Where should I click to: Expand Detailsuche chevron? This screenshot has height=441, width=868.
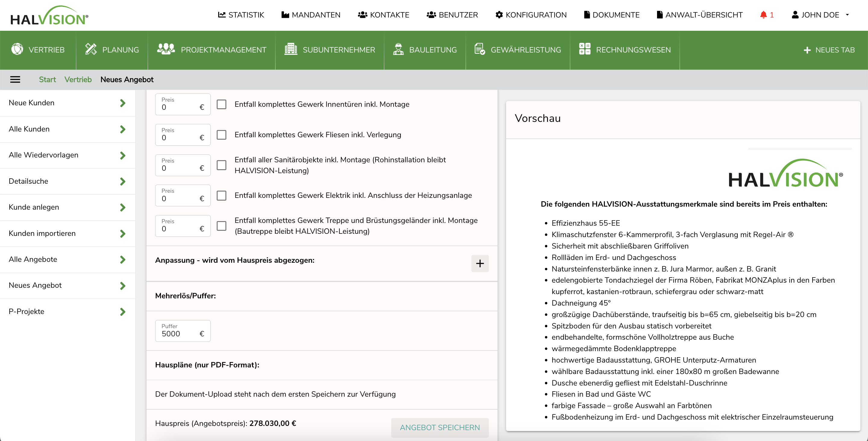(123, 181)
